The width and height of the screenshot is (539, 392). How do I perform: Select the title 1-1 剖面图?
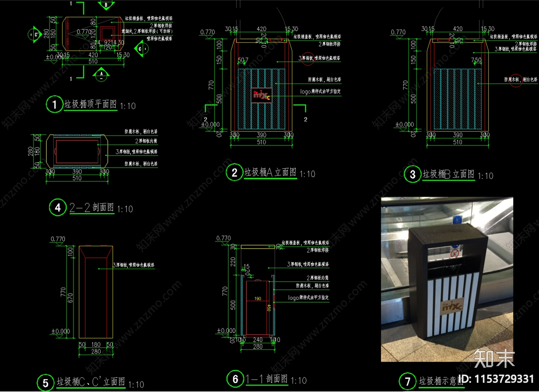pos(266,379)
